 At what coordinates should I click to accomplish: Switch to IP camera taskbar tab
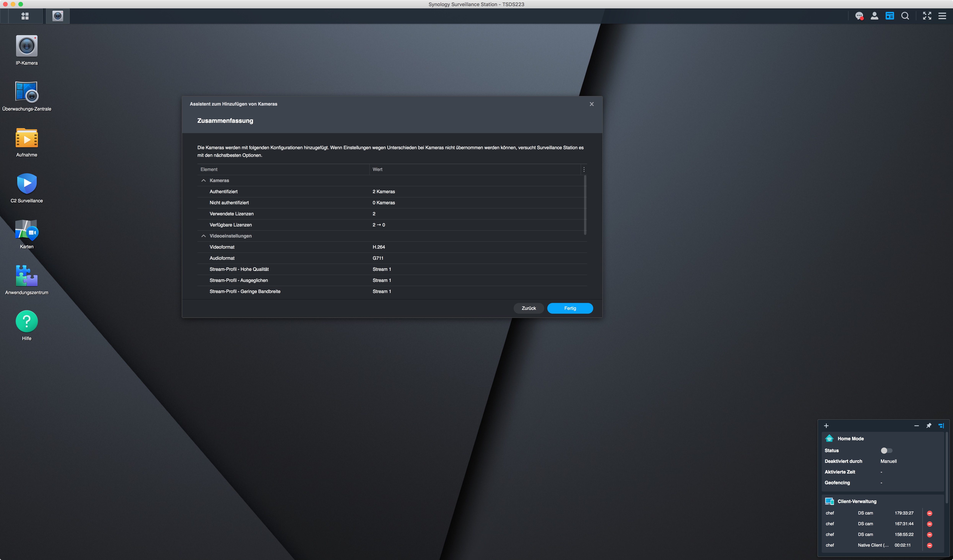[57, 16]
